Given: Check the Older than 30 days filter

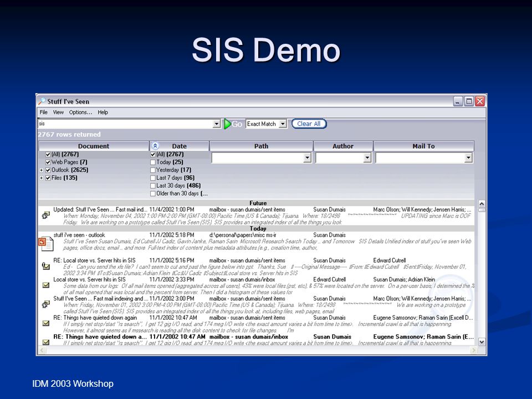Looking at the screenshot, I should click(x=153, y=194).
